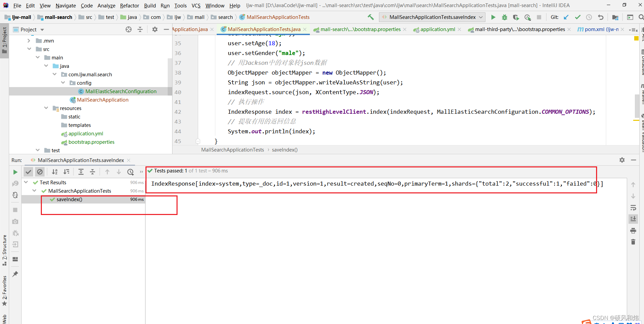The width and height of the screenshot is (644, 324).
Task: Open the Refactor menu
Action: click(x=130, y=5)
